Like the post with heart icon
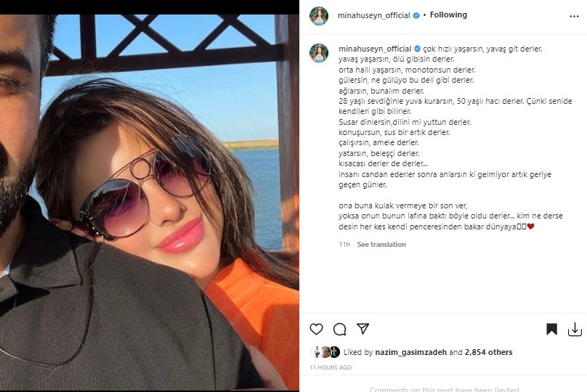This screenshot has width=587, height=392. pyautogui.click(x=316, y=329)
